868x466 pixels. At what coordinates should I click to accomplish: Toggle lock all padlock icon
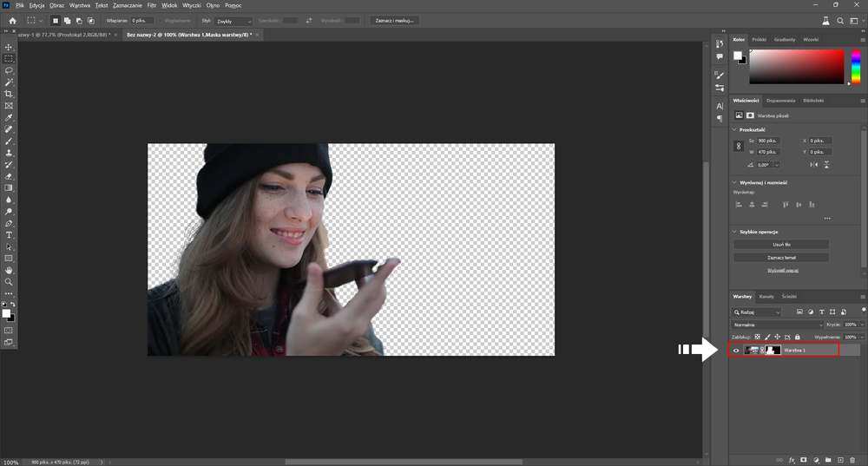coord(797,337)
